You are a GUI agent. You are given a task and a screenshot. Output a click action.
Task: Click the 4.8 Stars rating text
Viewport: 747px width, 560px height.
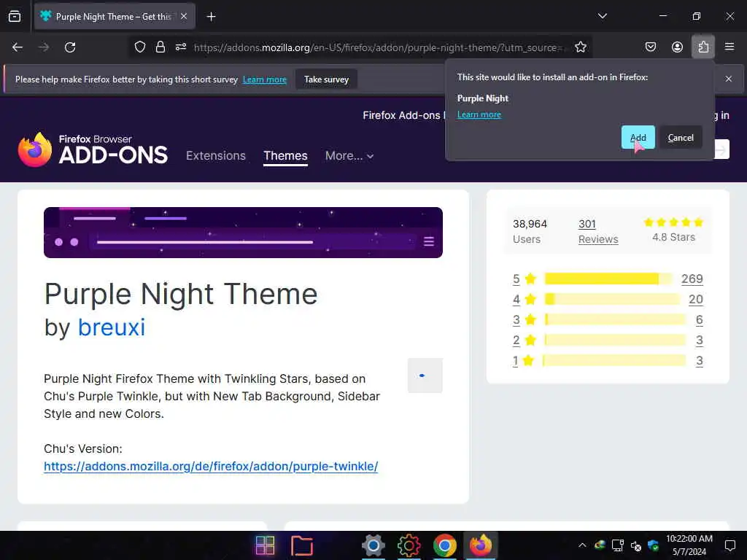[x=673, y=237]
